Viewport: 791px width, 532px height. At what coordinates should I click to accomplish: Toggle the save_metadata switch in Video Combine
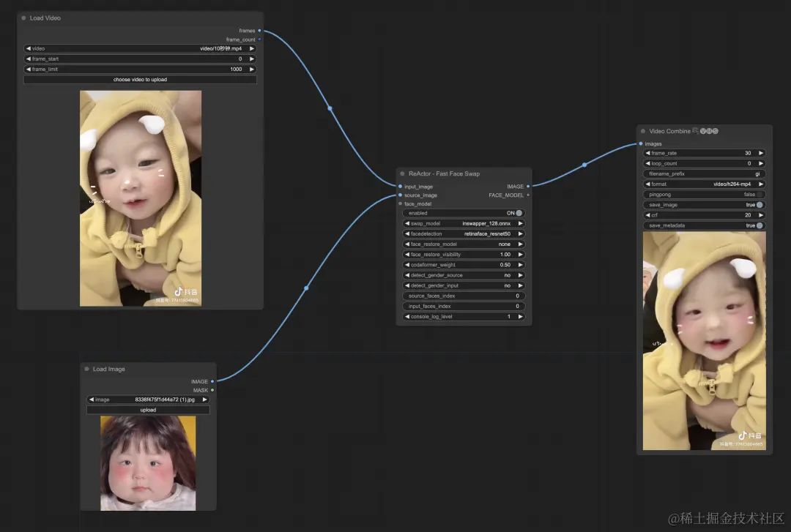click(x=760, y=225)
